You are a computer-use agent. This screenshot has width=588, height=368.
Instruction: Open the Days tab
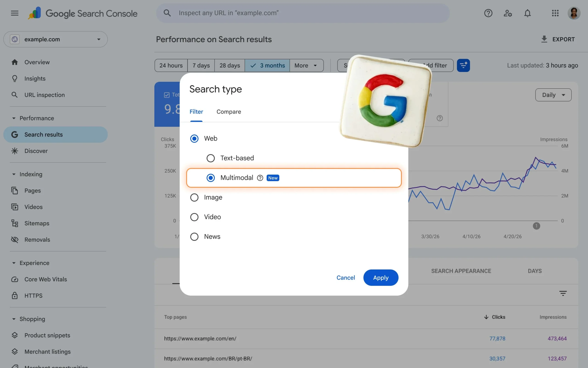(534, 271)
